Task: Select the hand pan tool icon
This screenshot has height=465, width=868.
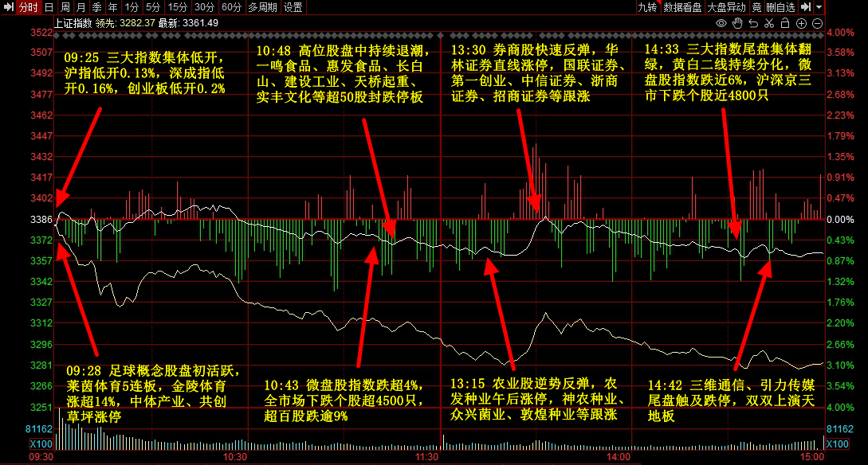Action: [738, 23]
